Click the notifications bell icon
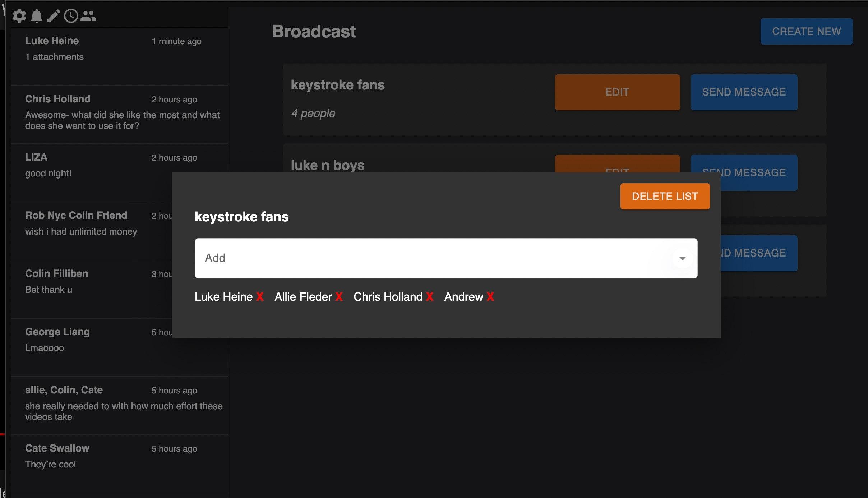This screenshot has width=868, height=498. pyautogui.click(x=37, y=16)
